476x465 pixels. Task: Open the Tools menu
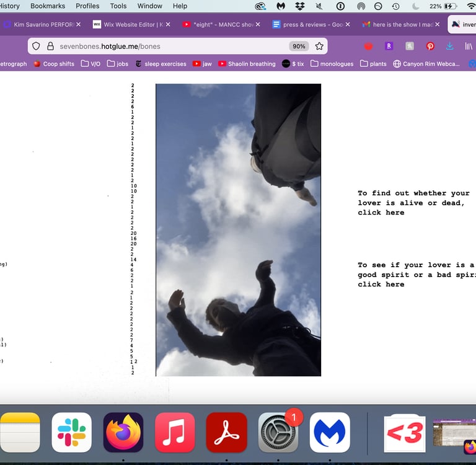[x=118, y=6]
